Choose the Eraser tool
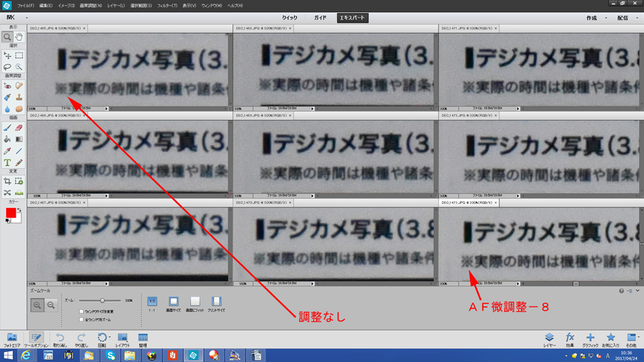 [x=19, y=128]
